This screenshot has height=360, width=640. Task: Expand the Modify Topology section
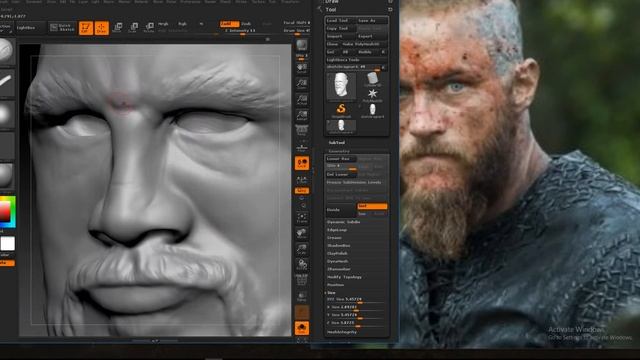pyautogui.click(x=344, y=277)
